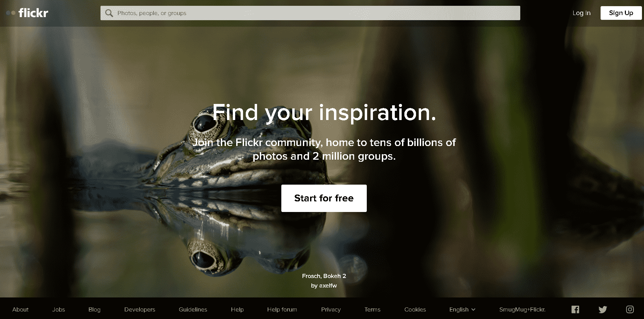Expand the English language dropdown
The height and width of the screenshot is (319, 644).
point(462,309)
